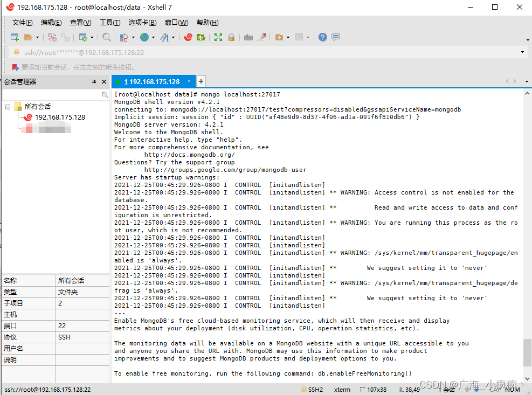Expand the Properties icon dropdown arrow
532x395 pixels.
click(92, 37)
